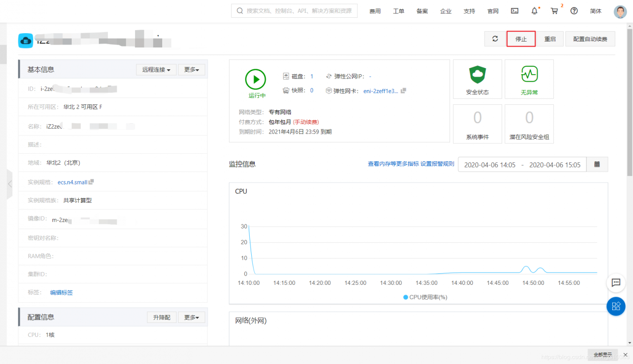Open the Cloud Shell terminal icon

(515, 11)
